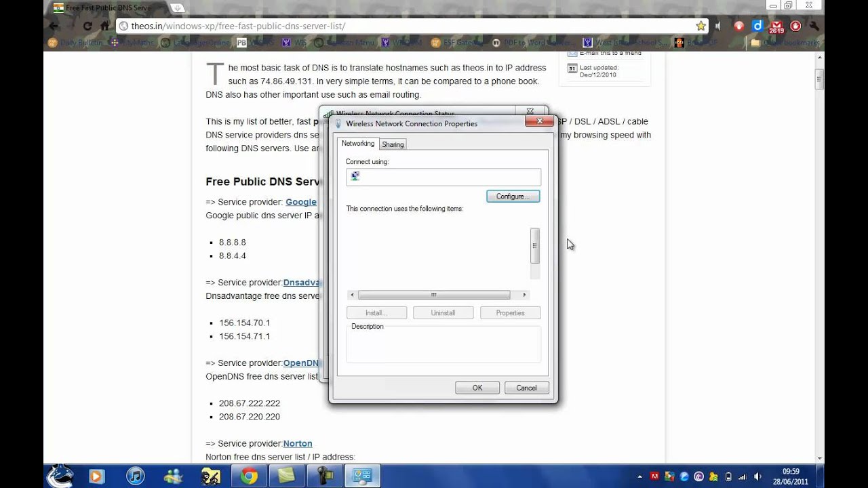Image resolution: width=868 pixels, height=488 pixels.
Task: Open the Google service provider link
Action: point(301,202)
